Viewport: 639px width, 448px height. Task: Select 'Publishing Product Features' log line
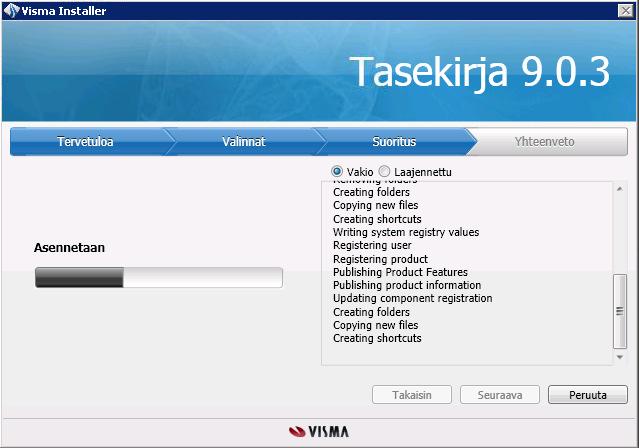coord(400,272)
